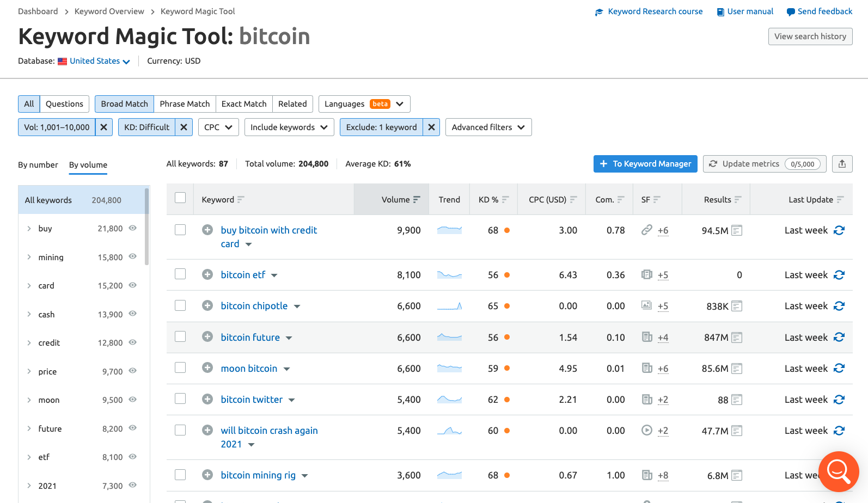
Task: Expand the 'credit' keyword group
Action: point(29,342)
